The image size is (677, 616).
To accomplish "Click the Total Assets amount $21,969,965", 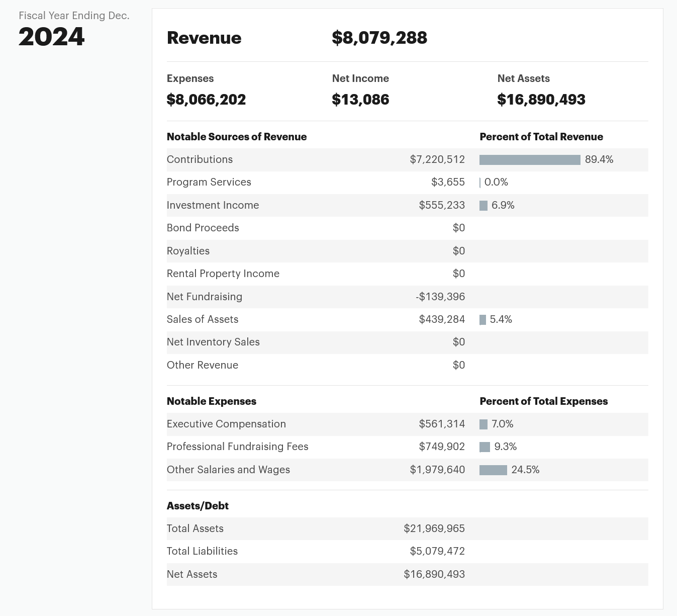I will (x=434, y=529).
